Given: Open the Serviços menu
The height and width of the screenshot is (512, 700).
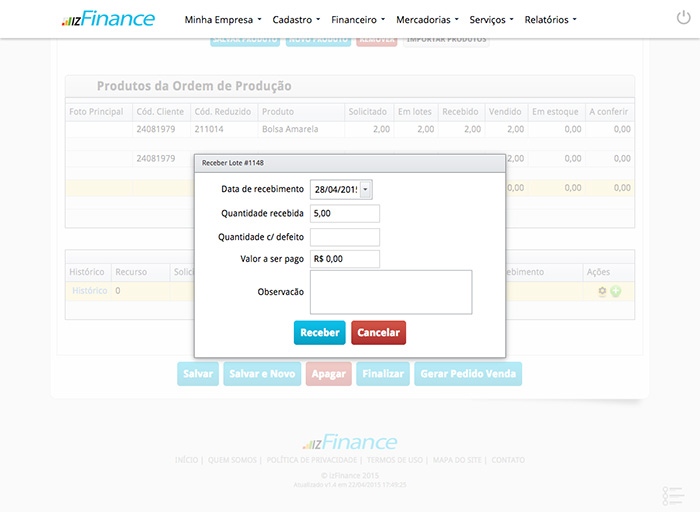Looking at the screenshot, I should point(491,19).
